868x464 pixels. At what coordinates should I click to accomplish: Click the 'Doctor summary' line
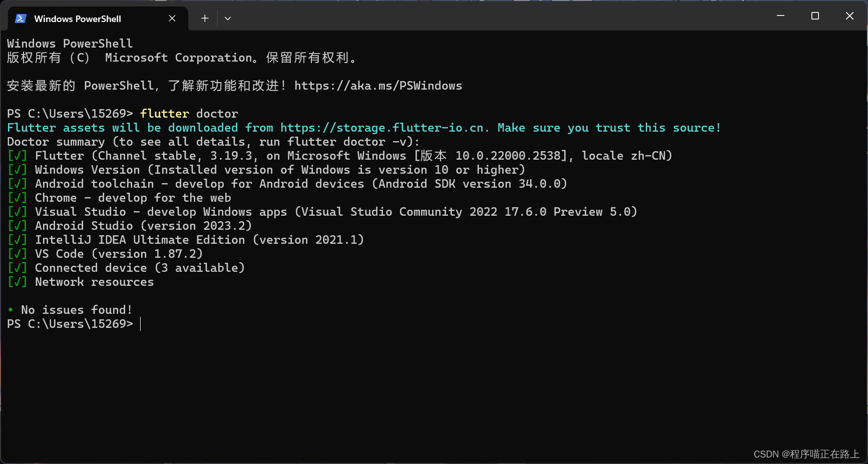pyautogui.click(x=213, y=142)
